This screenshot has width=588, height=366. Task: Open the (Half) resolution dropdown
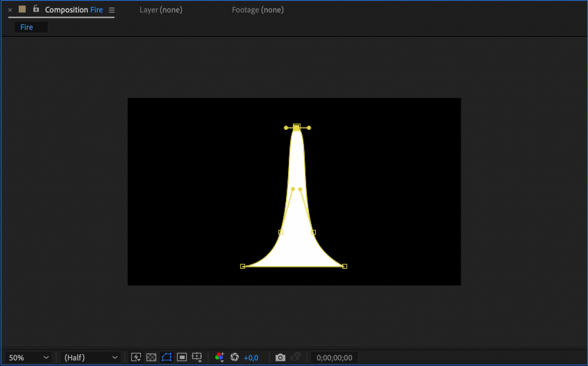pos(90,357)
